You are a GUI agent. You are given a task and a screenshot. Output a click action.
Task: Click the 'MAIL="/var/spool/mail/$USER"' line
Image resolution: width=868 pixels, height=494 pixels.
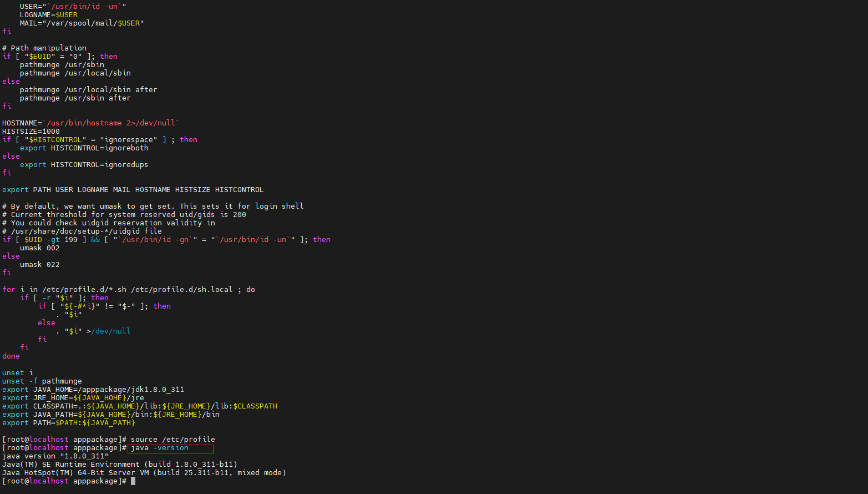(x=82, y=23)
